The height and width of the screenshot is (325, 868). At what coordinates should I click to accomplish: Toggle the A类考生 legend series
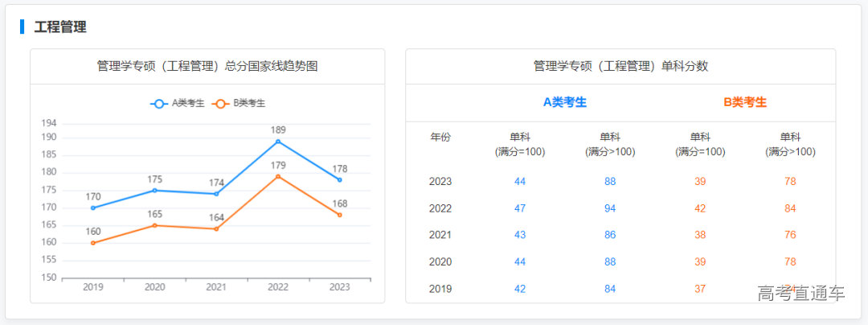click(x=178, y=103)
